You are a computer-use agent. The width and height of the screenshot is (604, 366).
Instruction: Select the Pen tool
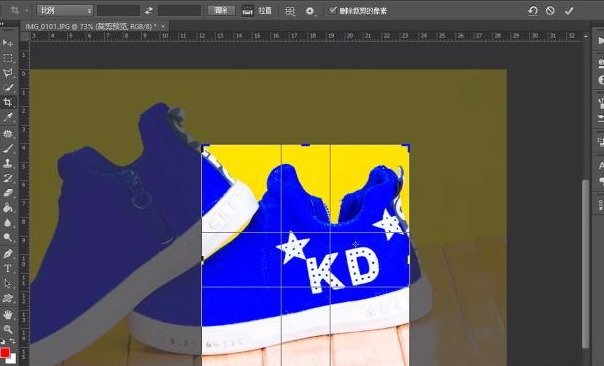pos(7,254)
